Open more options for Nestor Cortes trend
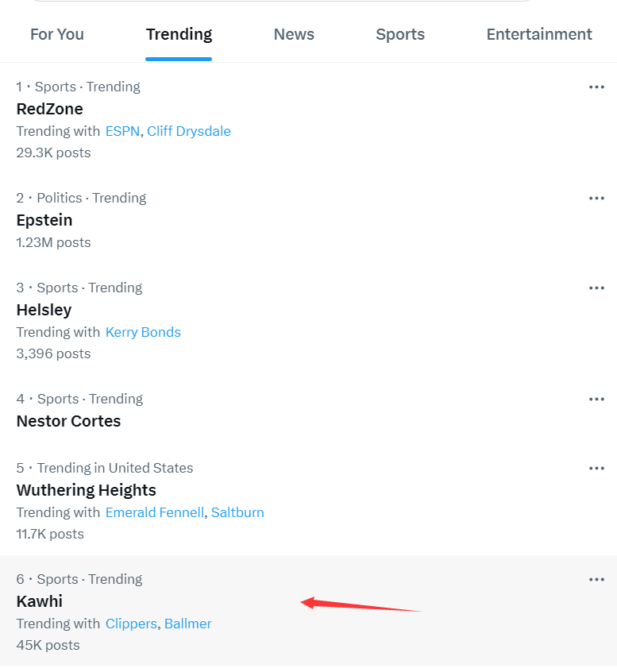This screenshot has width=617, height=672. tap(596, 400)
